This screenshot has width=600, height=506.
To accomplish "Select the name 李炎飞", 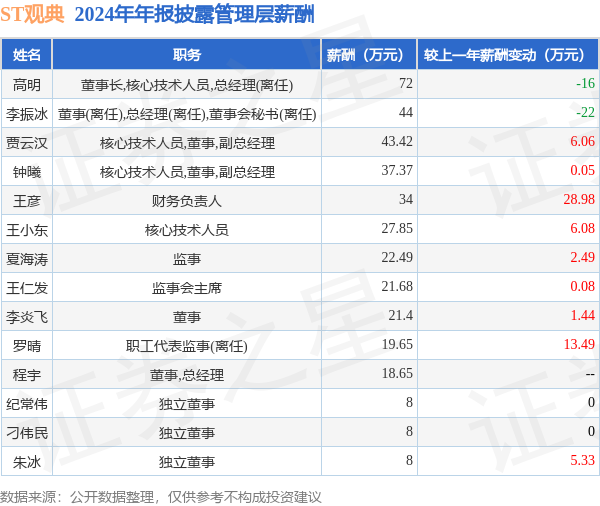I will [27, 317].
